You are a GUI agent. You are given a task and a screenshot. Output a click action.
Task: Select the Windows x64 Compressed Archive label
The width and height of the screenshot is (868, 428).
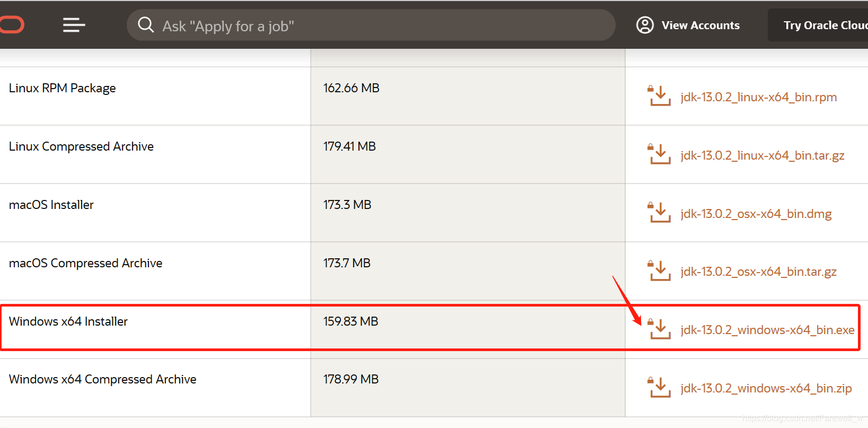click(102, 380)
